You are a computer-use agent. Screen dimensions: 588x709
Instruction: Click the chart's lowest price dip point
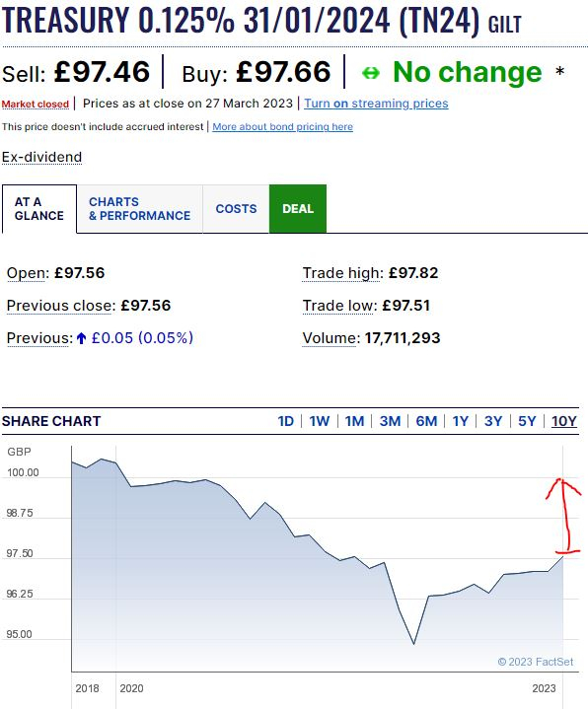[x=413, y=644]
